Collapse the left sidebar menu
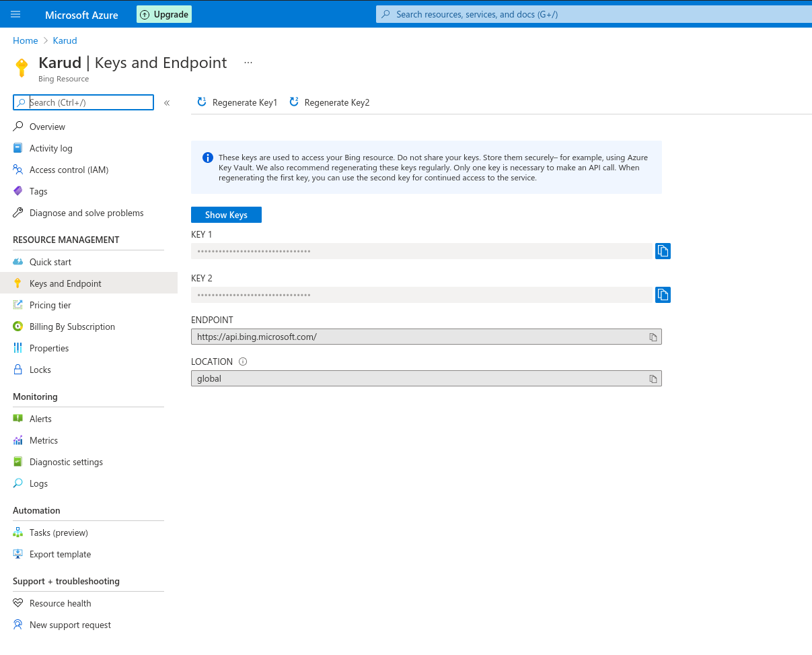The height and width of the screenshot is (655, 812). tap(167, 103)
